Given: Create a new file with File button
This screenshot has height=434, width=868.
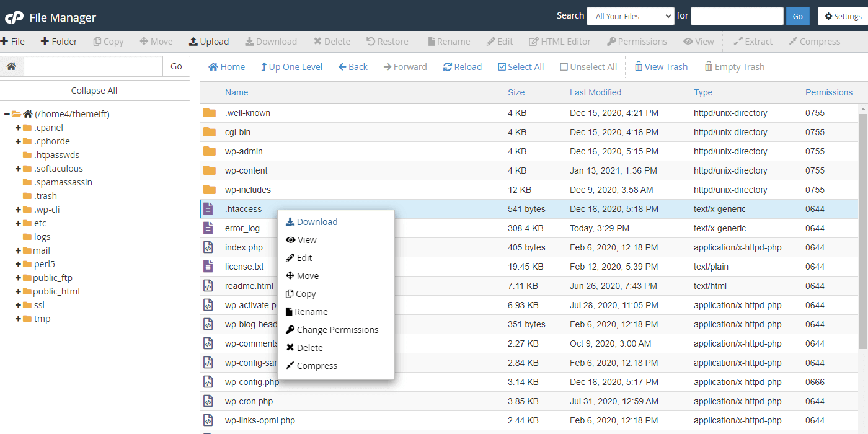Looking at the screenshot, I should click(12, 42).
